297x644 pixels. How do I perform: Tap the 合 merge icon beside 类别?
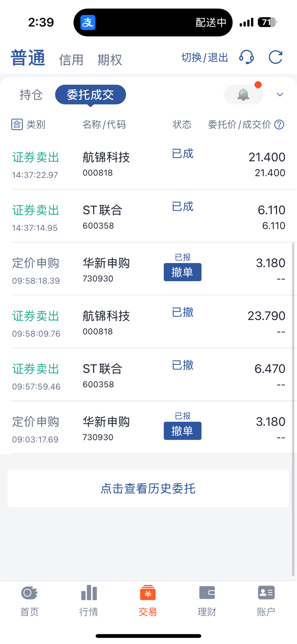(17, 125)
